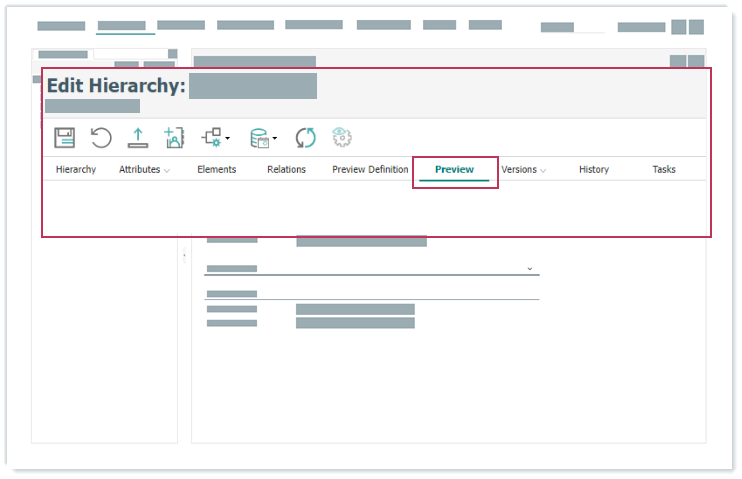
Task: Switch to the Hierarchy tab
Action: point(76,170)
